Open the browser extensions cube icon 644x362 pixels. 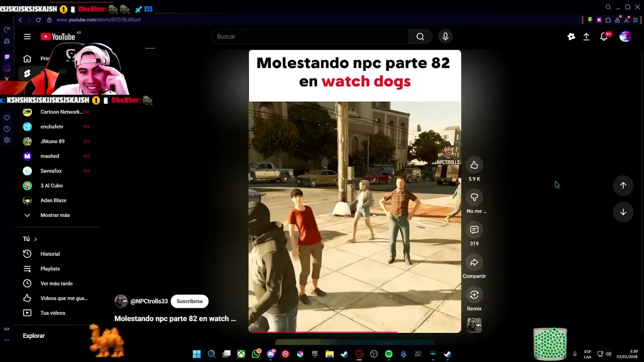pos(608,20)
